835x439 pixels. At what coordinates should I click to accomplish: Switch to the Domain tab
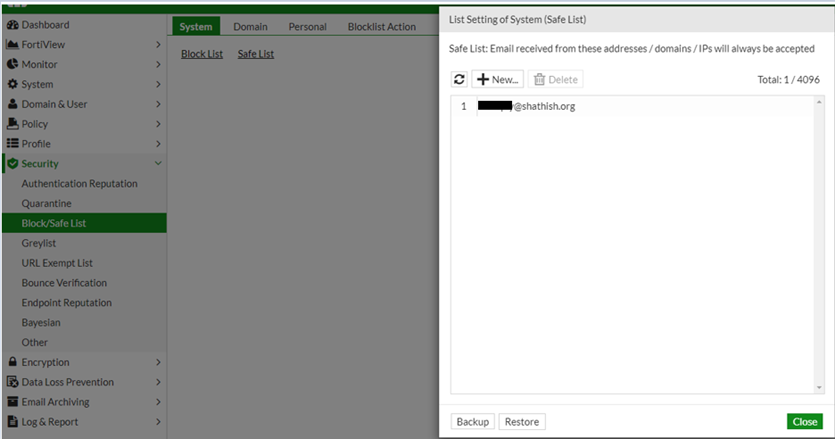(250, 27)
